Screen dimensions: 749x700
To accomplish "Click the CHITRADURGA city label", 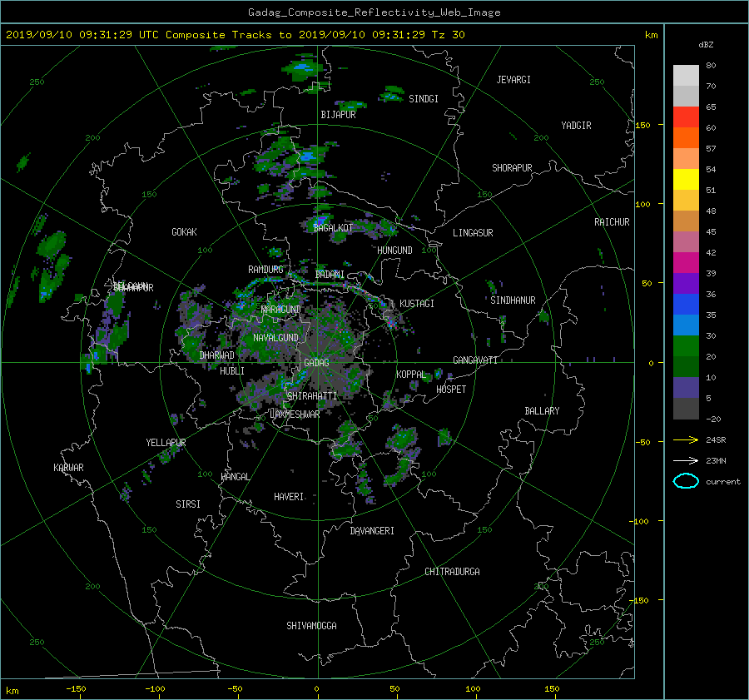I will pos(452,572).
